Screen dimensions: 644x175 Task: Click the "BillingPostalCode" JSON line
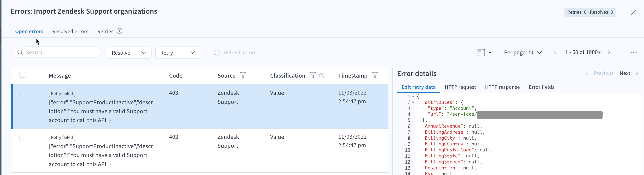point(458,150)
